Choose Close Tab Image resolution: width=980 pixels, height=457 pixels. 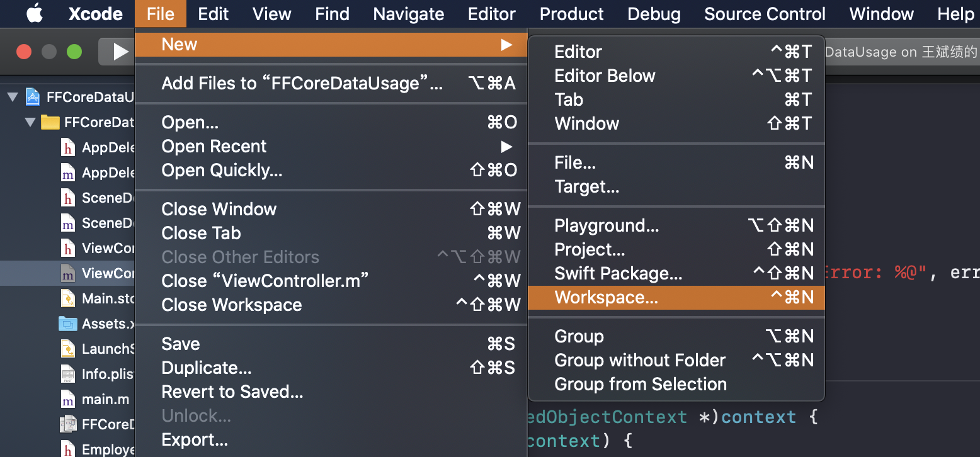[x=331, y=233]
